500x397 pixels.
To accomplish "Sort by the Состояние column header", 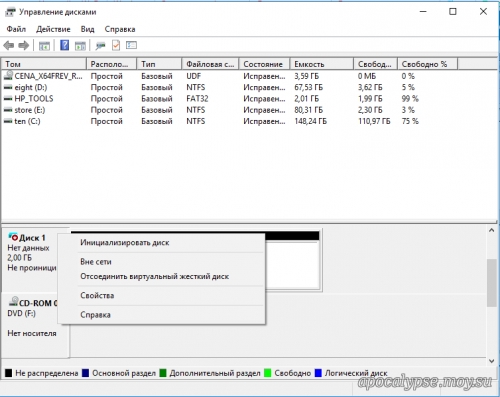I will click(x=264, y=64).
